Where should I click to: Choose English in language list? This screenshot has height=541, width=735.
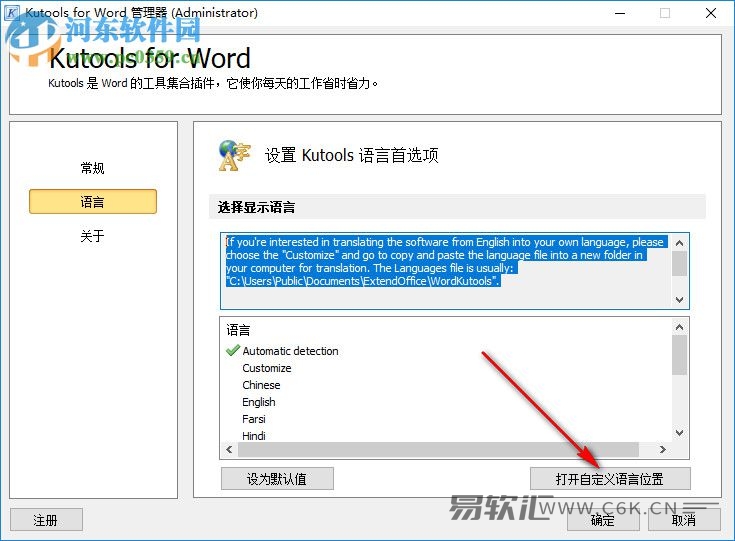(259, 402)
